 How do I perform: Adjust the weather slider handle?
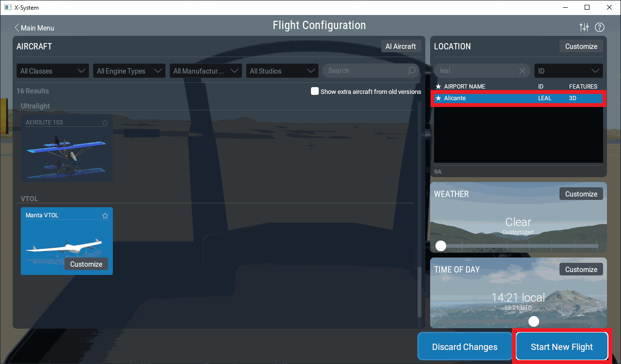441,246
